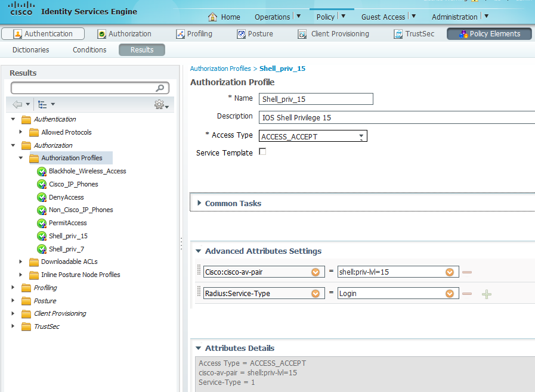Viewport: 535px width, 392px height.
Task: Go to Authorization Profiles breadcrumb link
Action: (x=221, y=69)
